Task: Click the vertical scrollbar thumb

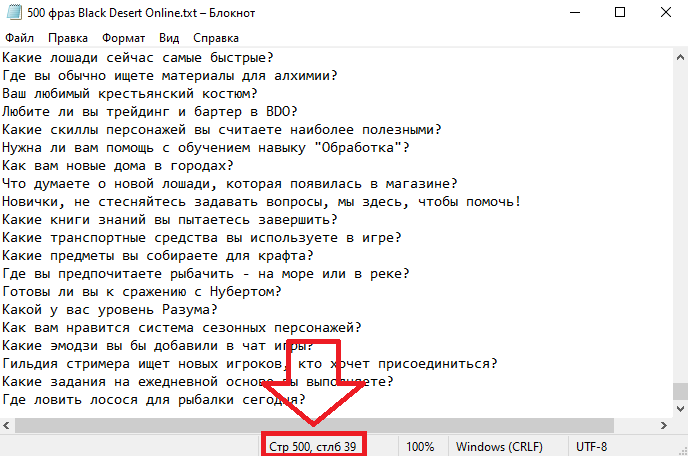Action: 680,391
